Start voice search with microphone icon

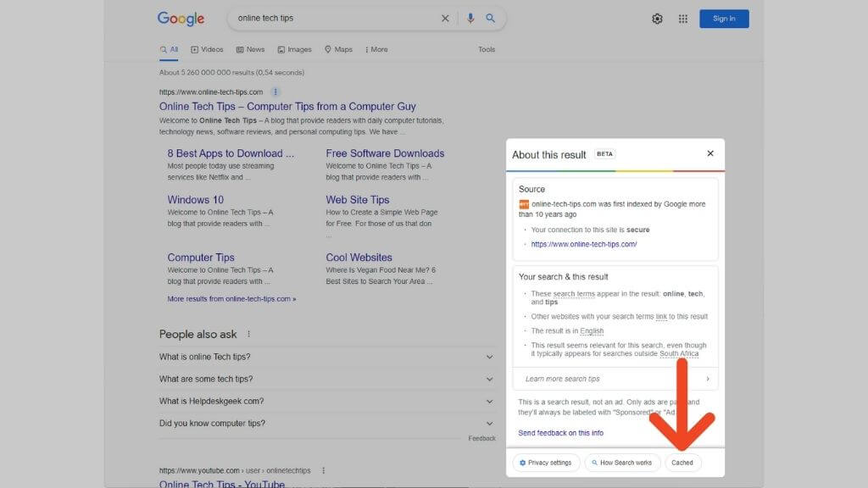pos(470,19)
